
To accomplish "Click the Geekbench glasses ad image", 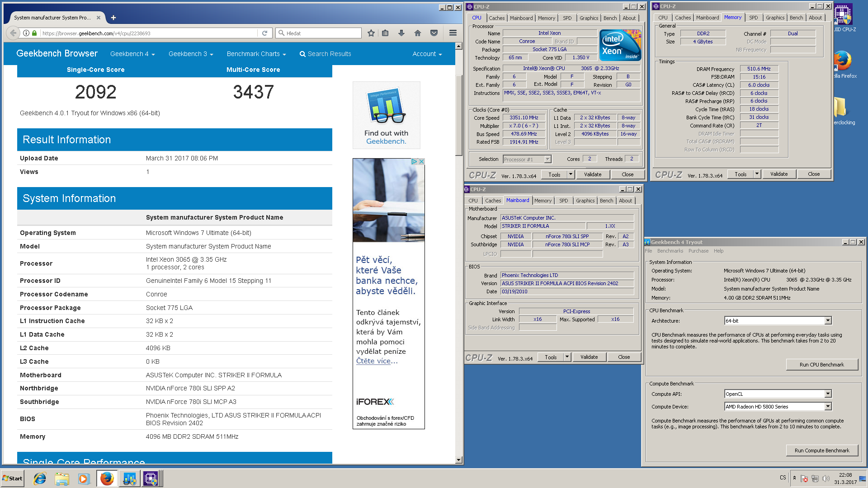I will [x=387, y=115].
